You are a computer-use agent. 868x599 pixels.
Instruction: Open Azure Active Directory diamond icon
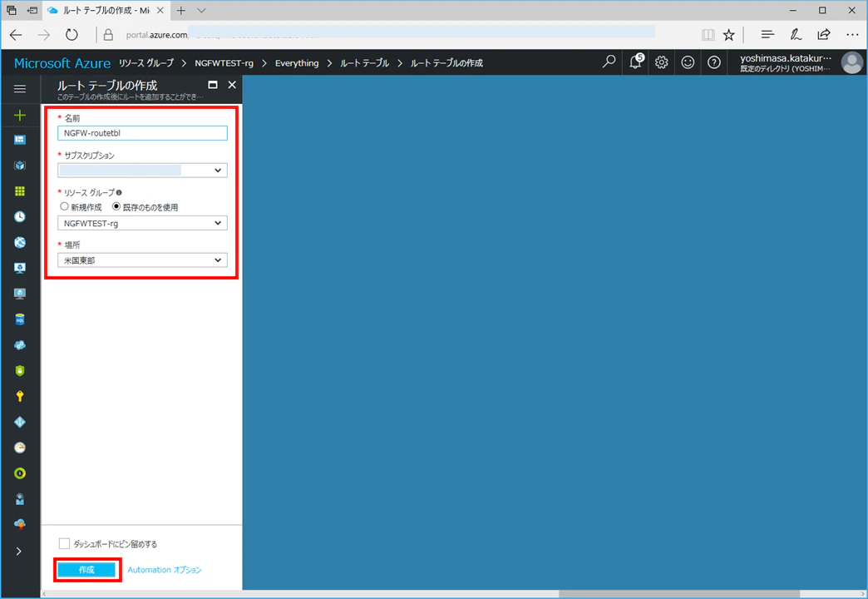pyautogui.click(x=20, y=423)
